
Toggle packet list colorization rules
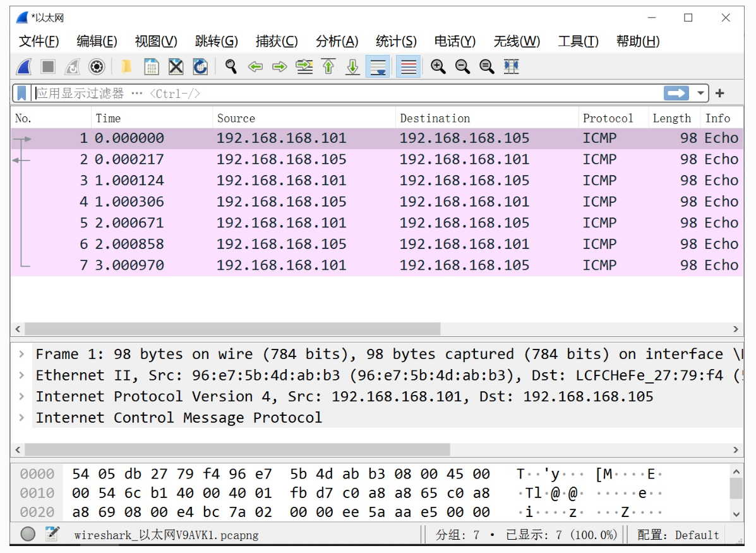pyautogui.click(x=409, y=67)
